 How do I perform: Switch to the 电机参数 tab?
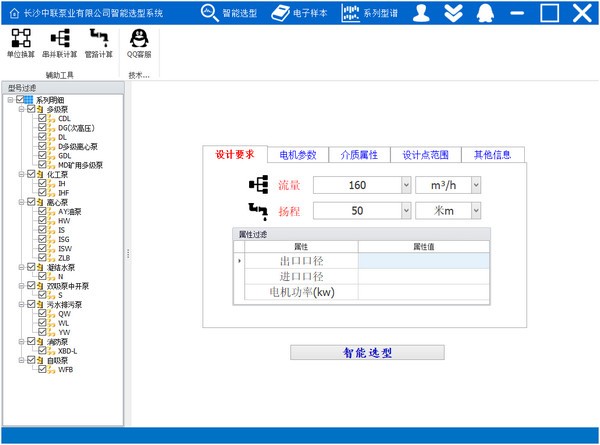click(298, 155)
